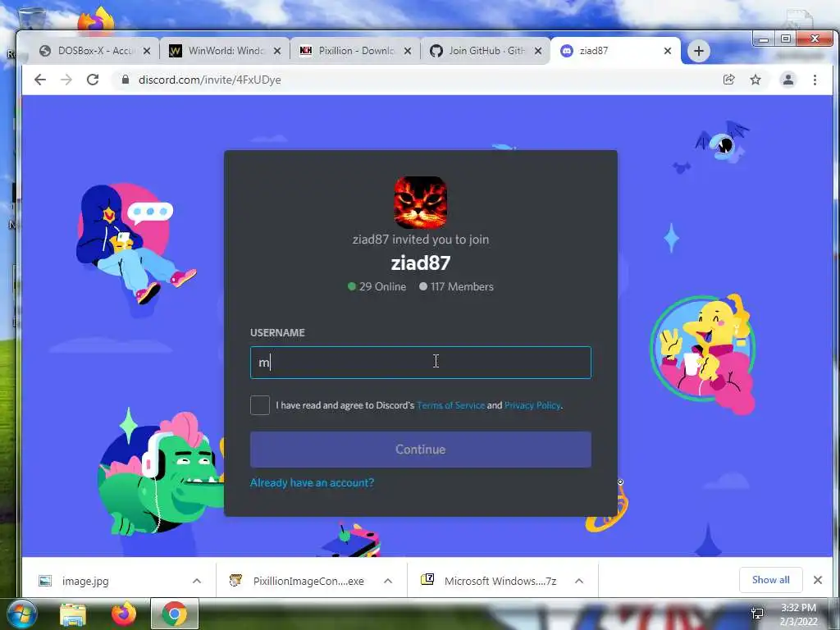Bookmark this page with the star
Screen dimensions: 840x630
coord(756,80)
